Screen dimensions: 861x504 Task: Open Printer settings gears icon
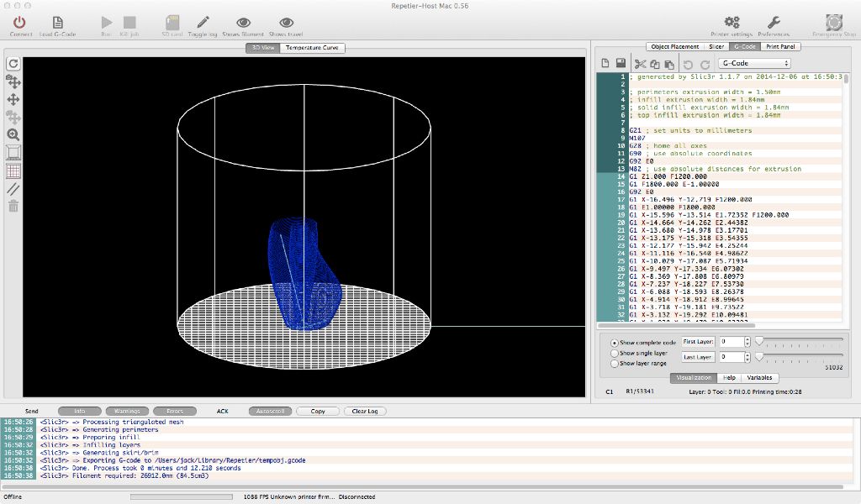732,23
